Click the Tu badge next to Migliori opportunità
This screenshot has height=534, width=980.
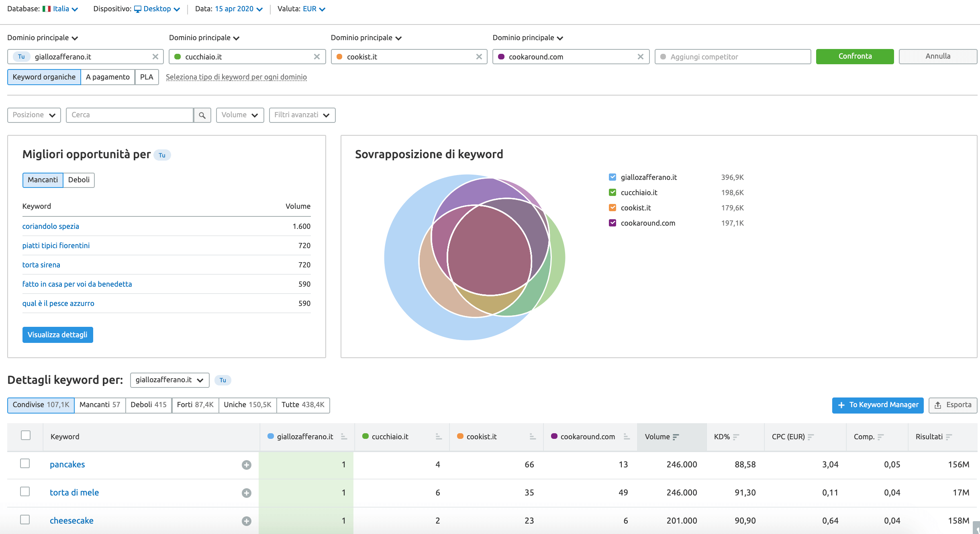click(x=162, y=155)
